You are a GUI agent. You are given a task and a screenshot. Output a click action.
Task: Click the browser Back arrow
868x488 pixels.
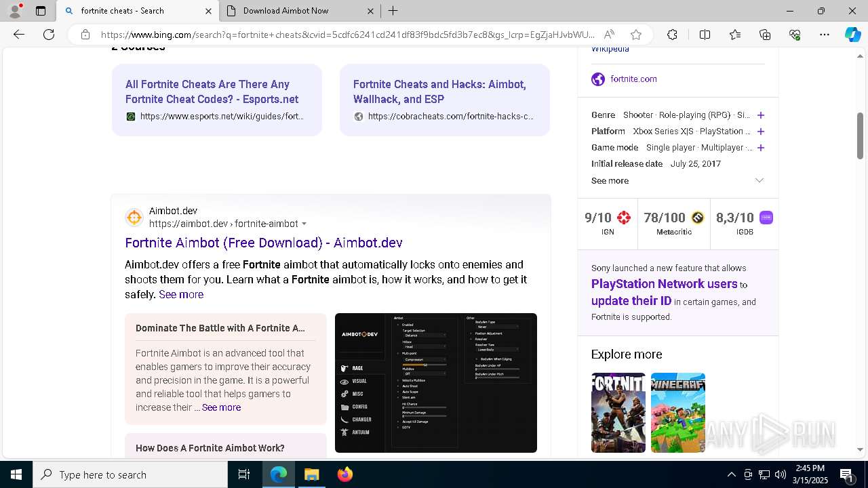pyautogui.click(x=19, y=35)
